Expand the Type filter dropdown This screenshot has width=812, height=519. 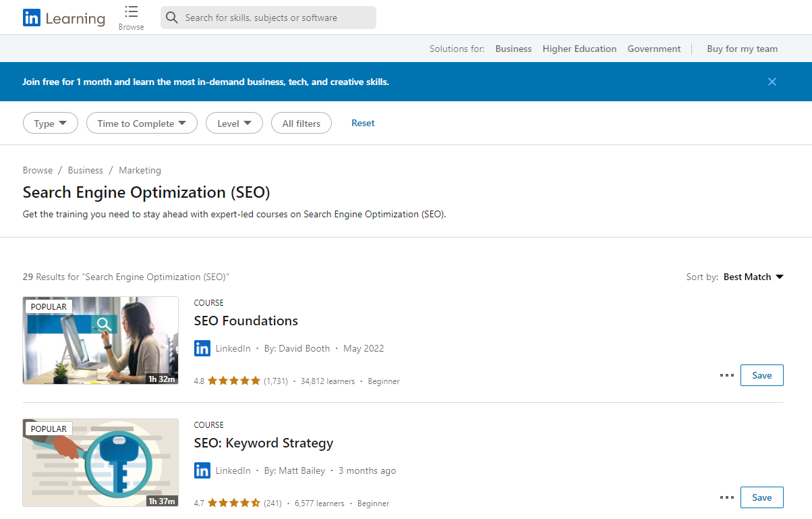(51, 124)
